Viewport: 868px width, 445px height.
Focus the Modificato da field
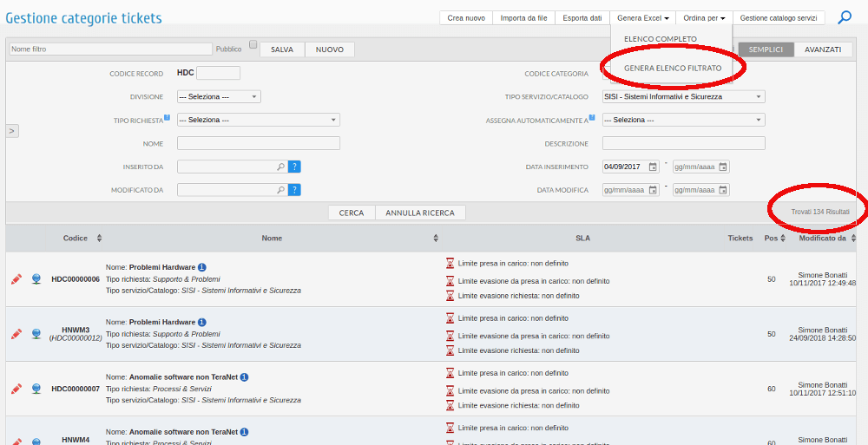pos(233,190)
